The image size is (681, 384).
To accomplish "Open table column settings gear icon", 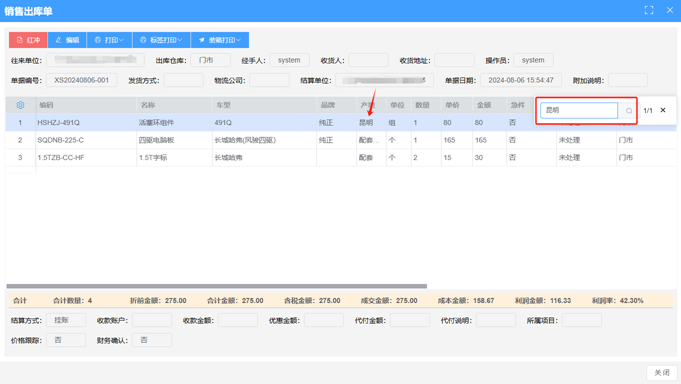I will pos(20,105).
